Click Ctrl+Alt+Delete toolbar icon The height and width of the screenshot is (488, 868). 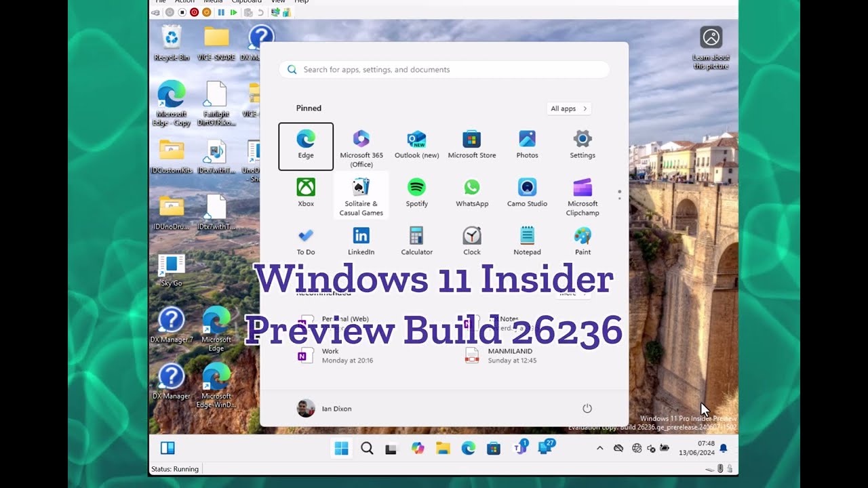click(x=156, y=12)
